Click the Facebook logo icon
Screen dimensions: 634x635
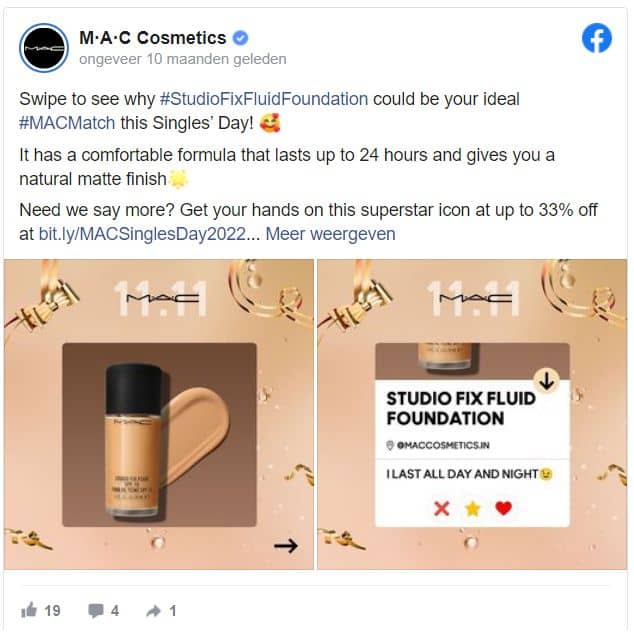tap(597, 38)
